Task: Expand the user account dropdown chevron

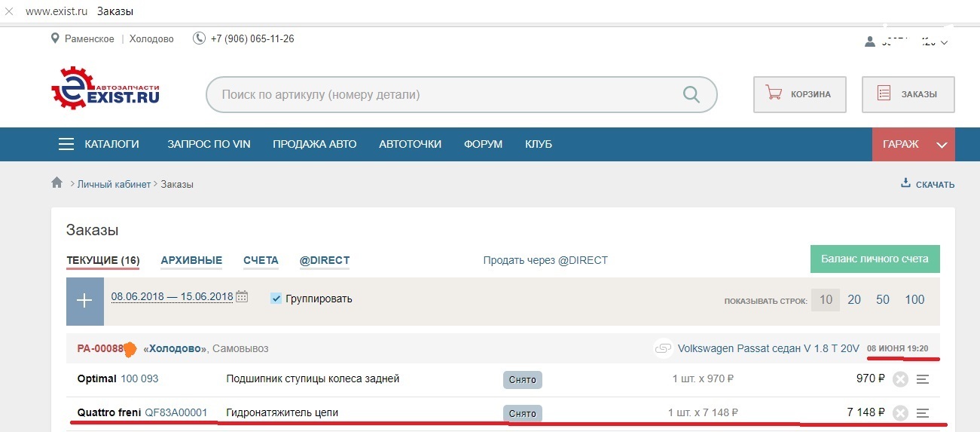Action: [945, 42]
